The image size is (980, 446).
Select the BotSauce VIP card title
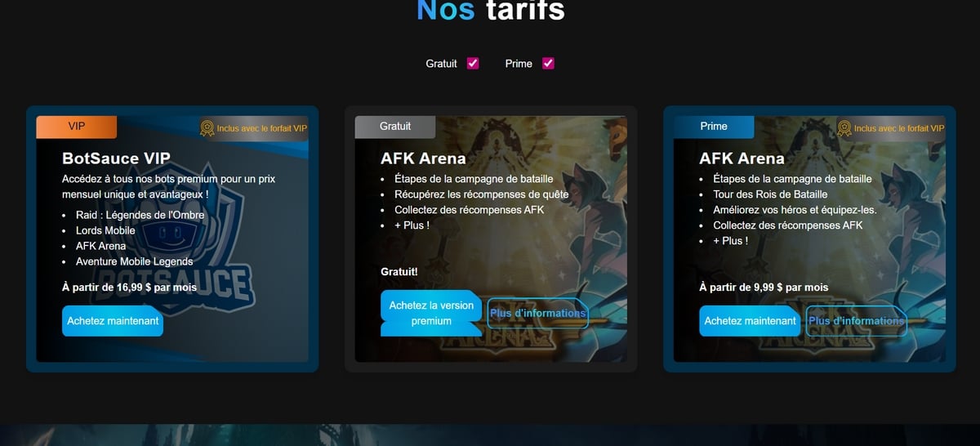(x=116, y=158)
